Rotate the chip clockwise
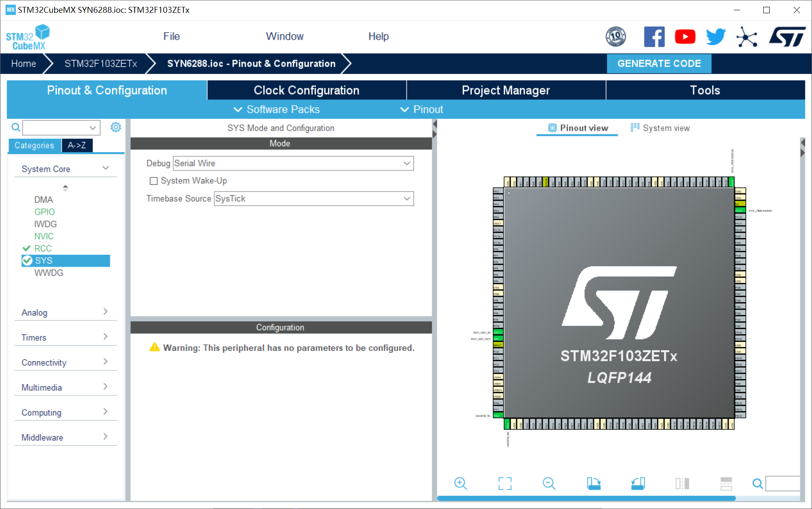This screenshot has width=812, height=509. (x=594, y=483)
